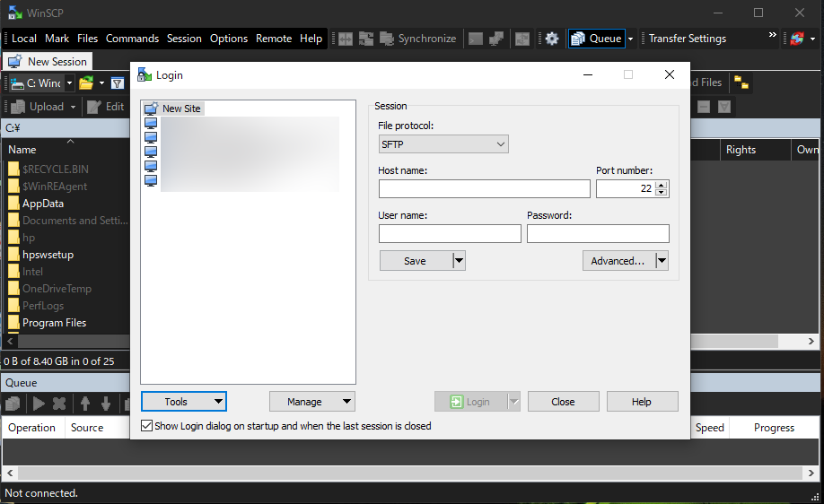Viewport: 824px width, 504px height.
Task: Toggle Show Login dialog on startup checkbox
Action: tap(147, 426)
